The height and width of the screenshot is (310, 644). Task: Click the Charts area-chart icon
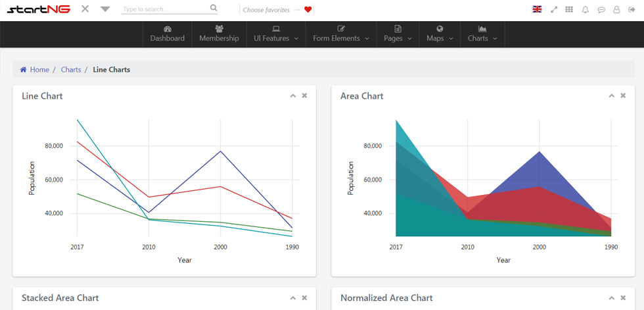tap(482, 29)
